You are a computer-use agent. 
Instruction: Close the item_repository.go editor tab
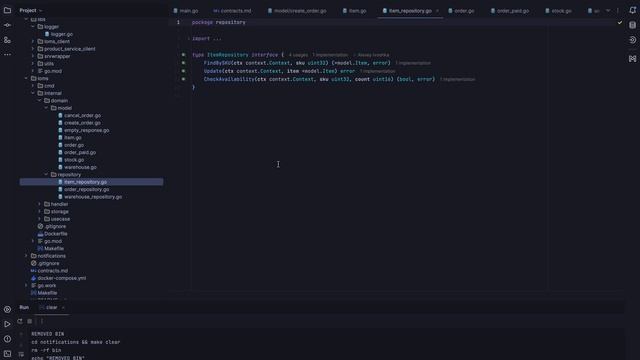click(x=437, y=11)
